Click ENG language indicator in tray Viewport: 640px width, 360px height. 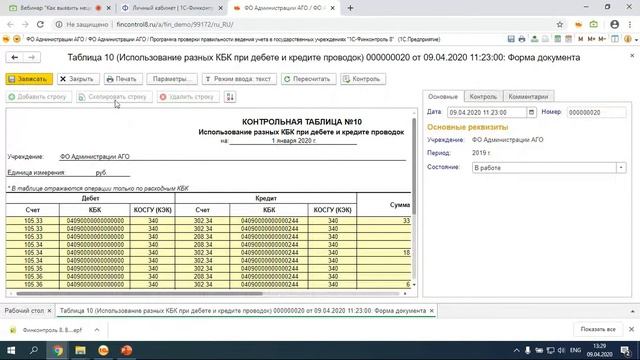(576, 351)
